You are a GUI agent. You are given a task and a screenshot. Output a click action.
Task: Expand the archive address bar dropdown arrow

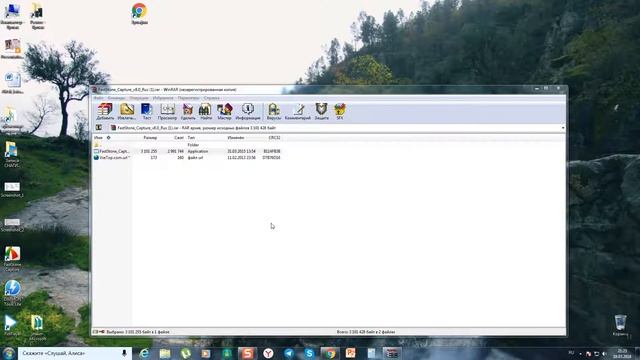(x=563, y=128)
